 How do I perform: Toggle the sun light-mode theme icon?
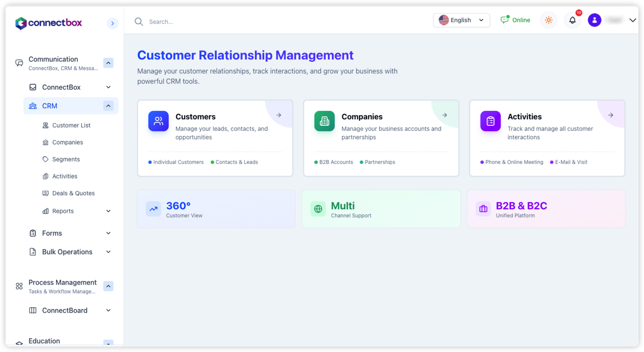pos(548,20)
